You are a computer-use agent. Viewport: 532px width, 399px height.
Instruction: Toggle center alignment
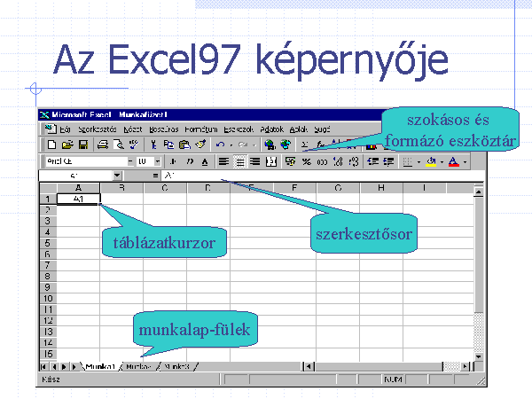point(239,162)
